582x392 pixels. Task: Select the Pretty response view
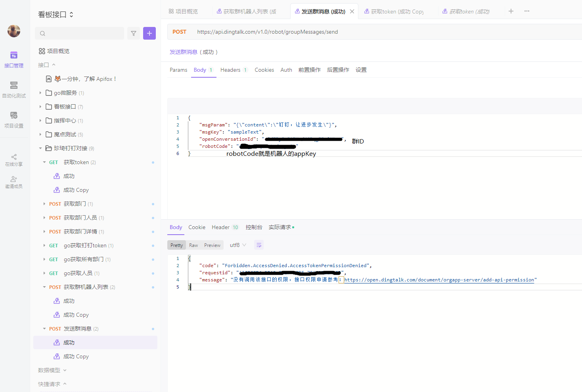pyautogui.click(x=176, y=245)
